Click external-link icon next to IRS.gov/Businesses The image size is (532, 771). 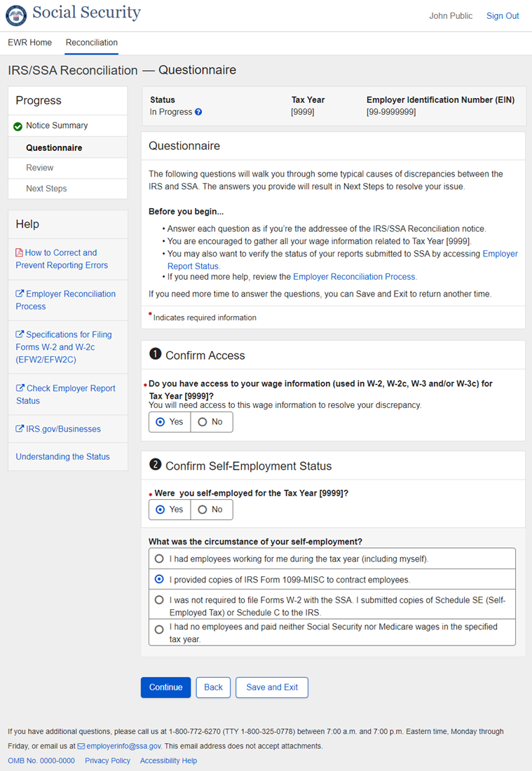[x=20, y=429]
